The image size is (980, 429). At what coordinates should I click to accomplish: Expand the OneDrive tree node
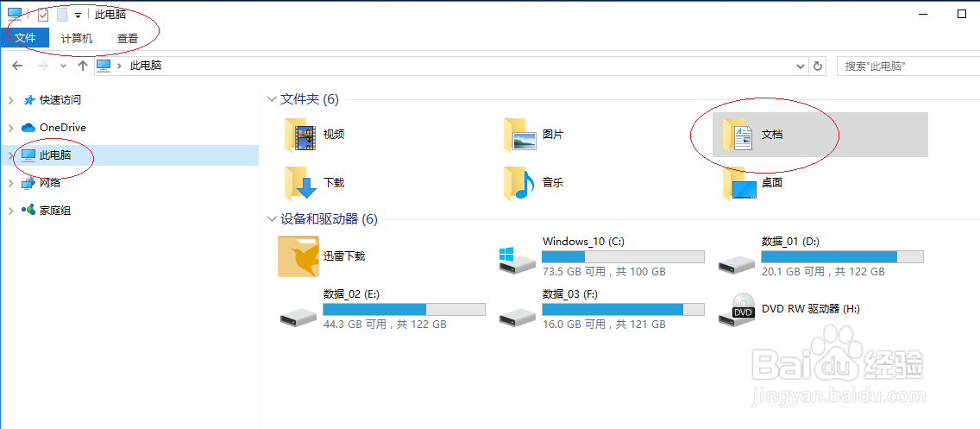pyautogui.click(x=10, y=128)
